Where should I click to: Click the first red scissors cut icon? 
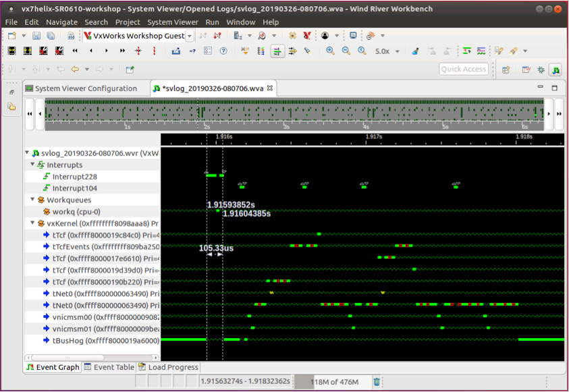point(44,51)
